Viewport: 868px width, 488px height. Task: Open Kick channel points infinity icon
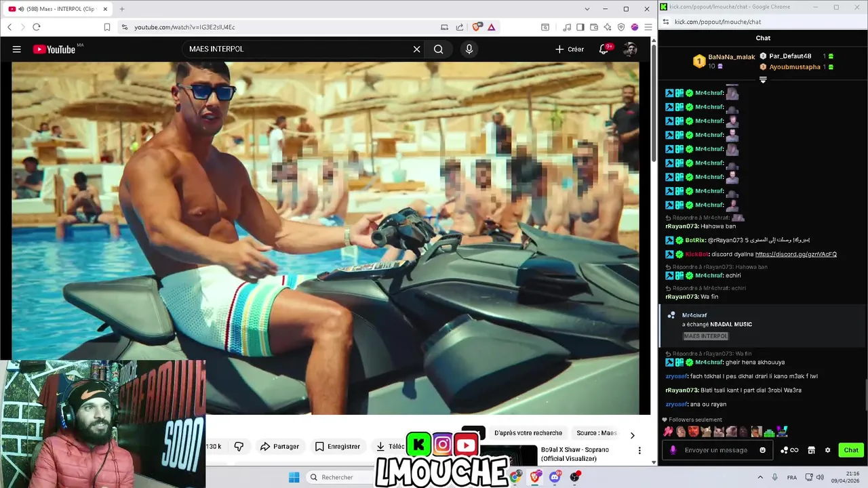pos(789,450)
